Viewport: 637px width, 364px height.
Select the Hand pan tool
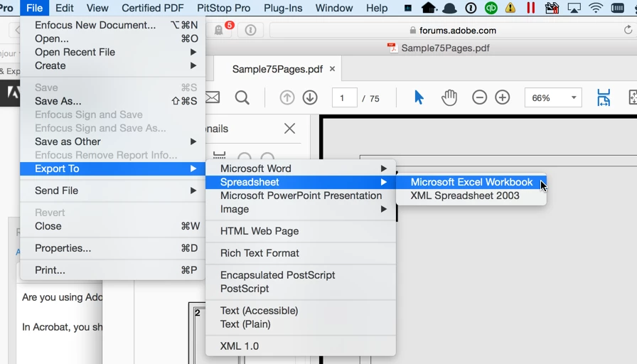[449, 98]
